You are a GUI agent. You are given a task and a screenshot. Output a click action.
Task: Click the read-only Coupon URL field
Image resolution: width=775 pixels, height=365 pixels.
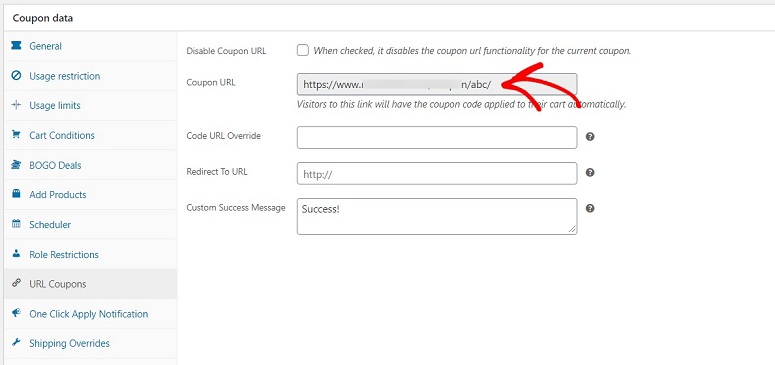click(x=437, y=84)
